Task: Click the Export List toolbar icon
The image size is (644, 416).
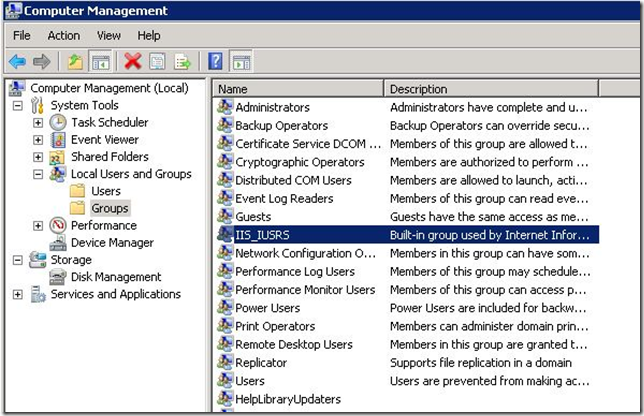Action: click(x=182, y=61)
